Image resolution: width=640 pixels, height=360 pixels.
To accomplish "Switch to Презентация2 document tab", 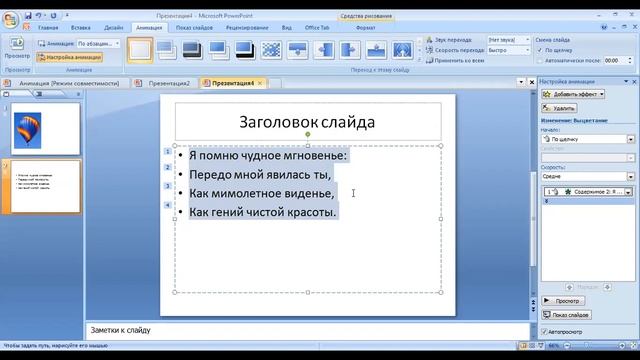I will (x=165, y=83).
